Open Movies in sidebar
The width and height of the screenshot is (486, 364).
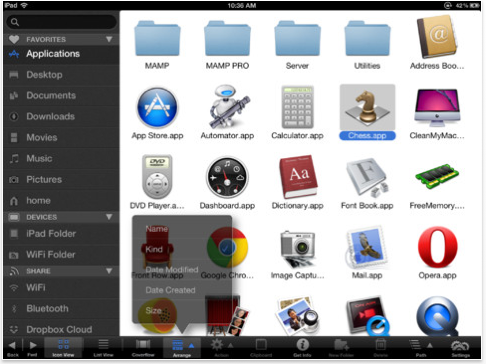[61, 138]
